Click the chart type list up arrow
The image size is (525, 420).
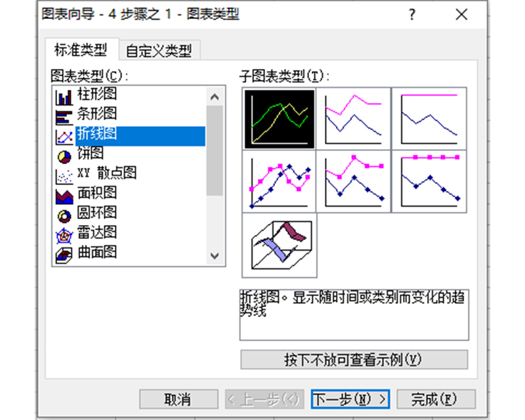coord(215,96)
